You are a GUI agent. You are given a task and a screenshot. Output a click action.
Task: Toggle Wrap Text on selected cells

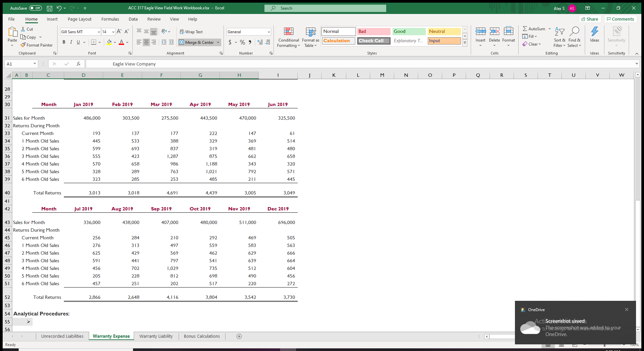(x=192, y=32)
